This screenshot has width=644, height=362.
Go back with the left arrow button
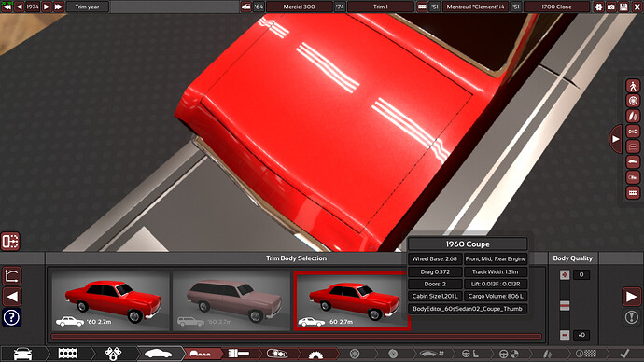pyautogui.click(x=12, y=297)
